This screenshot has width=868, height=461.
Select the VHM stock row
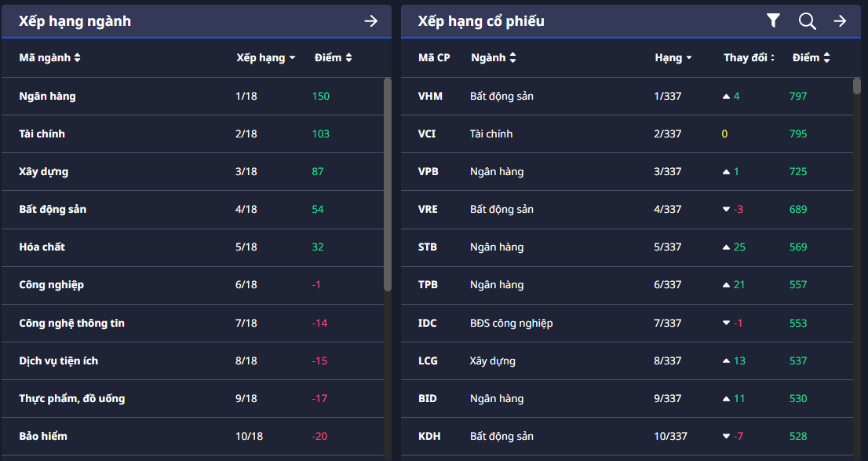click(x=430, y=96)
